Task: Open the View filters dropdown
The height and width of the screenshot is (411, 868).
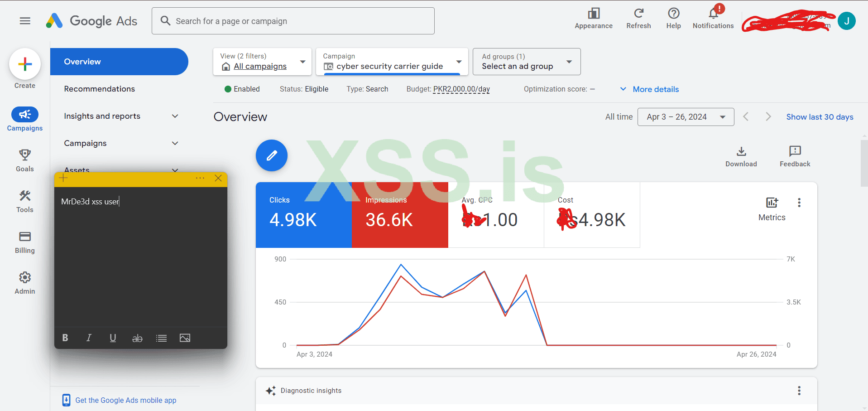Action: click(262, 62)
